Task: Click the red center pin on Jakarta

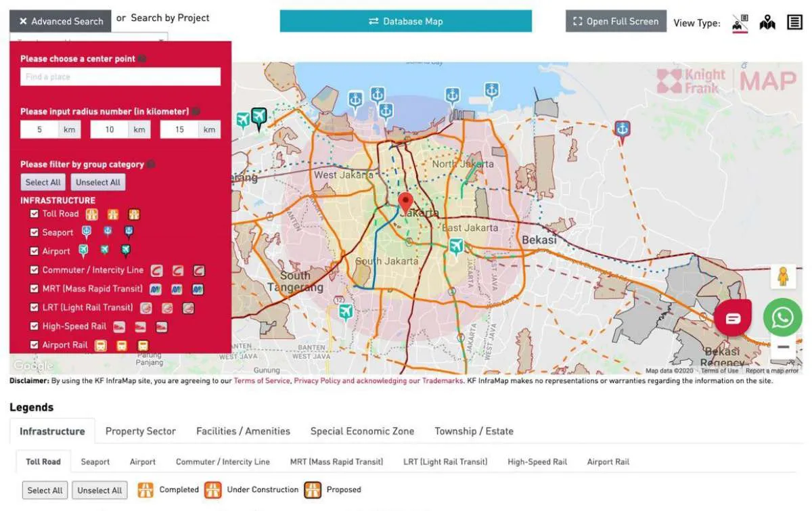Action: tap(405, 202)
